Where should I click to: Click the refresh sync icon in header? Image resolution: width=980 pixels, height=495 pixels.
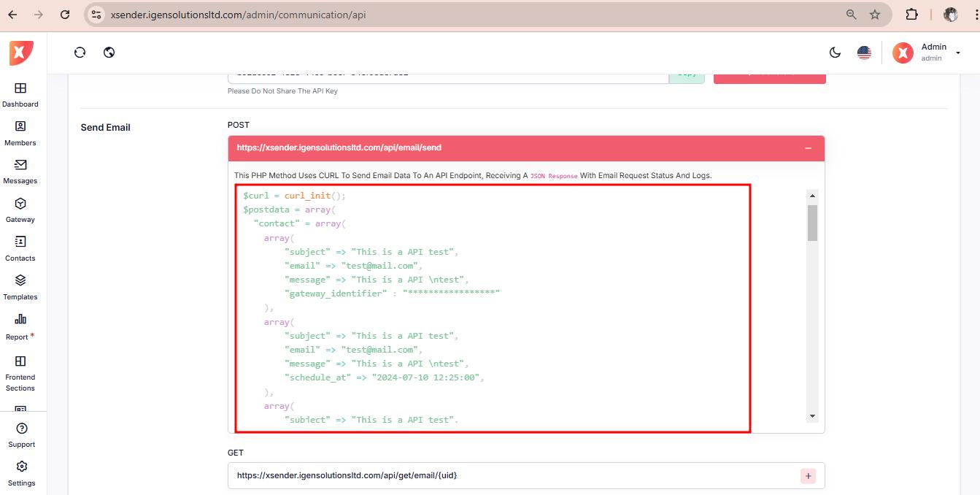click(80, 53)
